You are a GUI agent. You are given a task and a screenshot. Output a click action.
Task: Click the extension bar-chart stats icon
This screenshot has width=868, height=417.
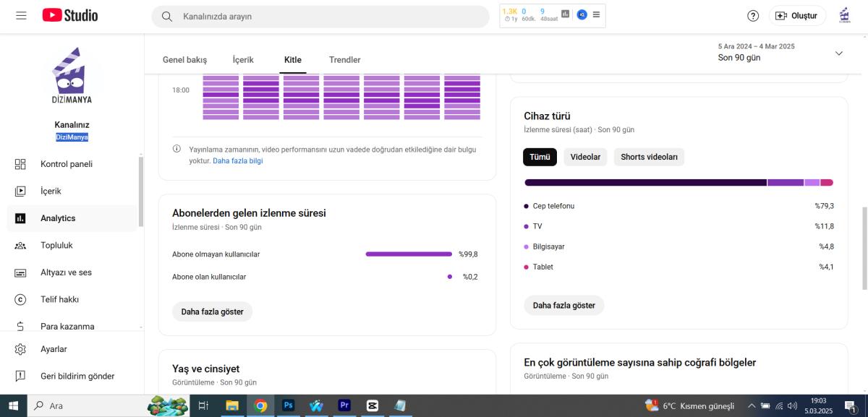point(565,14)
